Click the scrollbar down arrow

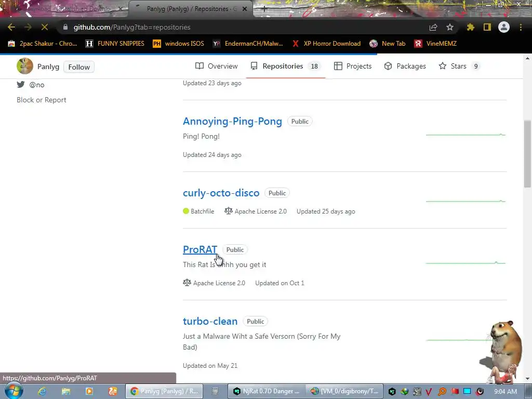tap(527, 379)
